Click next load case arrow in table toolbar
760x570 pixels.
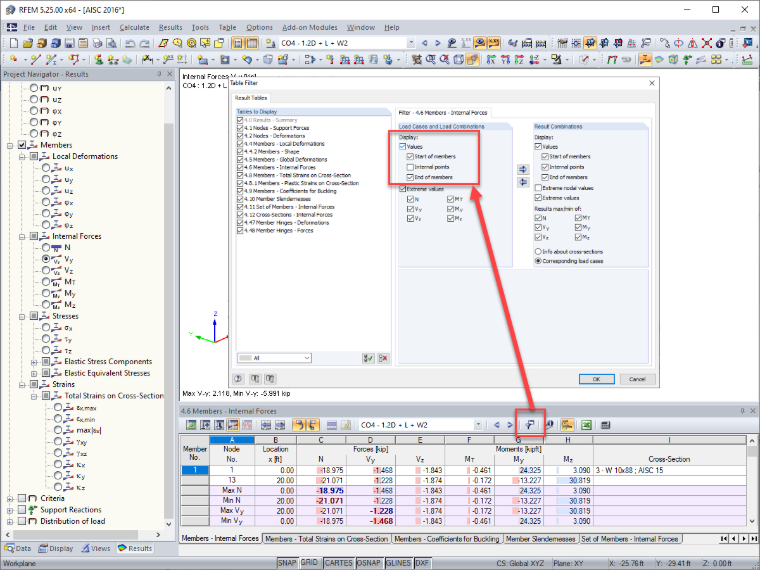[x=510, y=425]
